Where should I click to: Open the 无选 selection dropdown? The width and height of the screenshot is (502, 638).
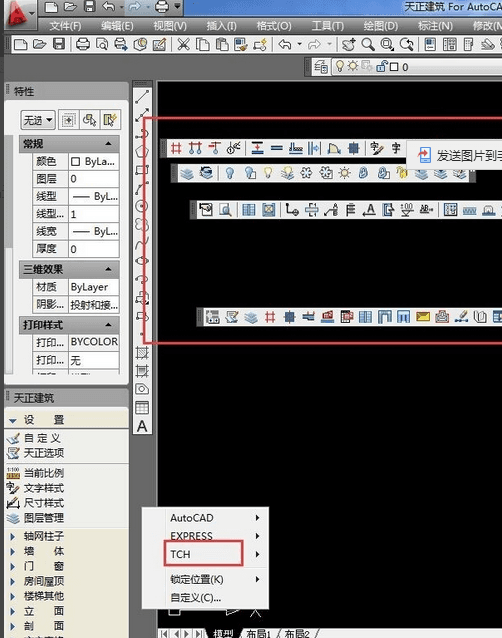[x=38, y=120]
